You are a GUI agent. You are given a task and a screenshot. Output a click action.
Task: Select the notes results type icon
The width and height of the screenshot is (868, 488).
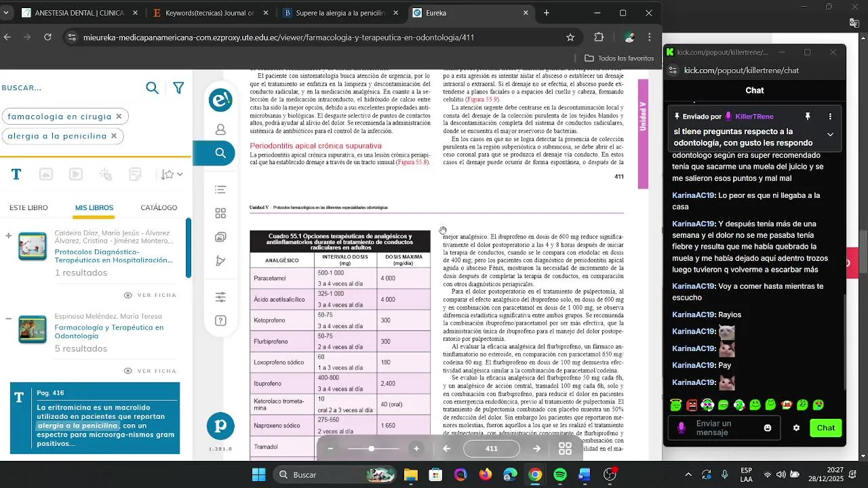[x=136, y=174]
